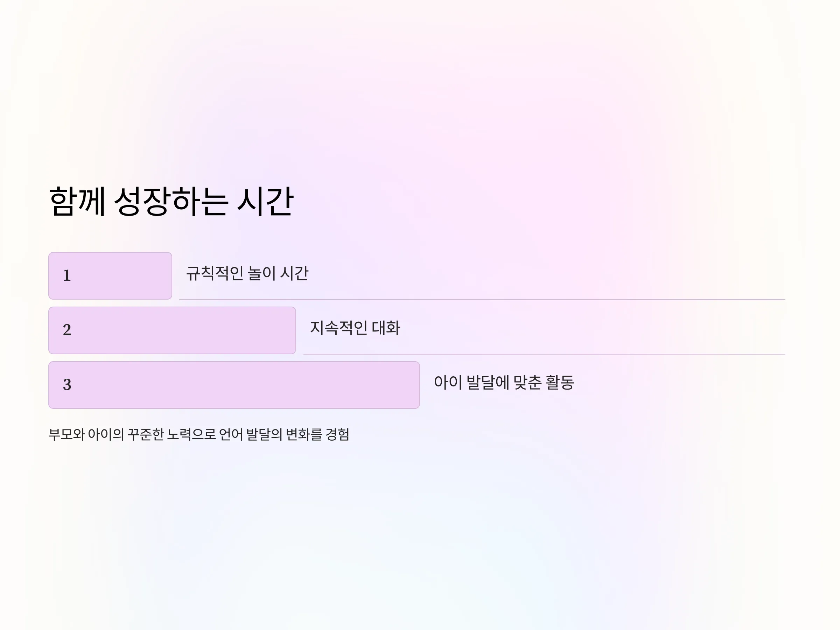Click the numeral 2 in second box
Screen dimensions: 840x630
(x=67, y=330)
